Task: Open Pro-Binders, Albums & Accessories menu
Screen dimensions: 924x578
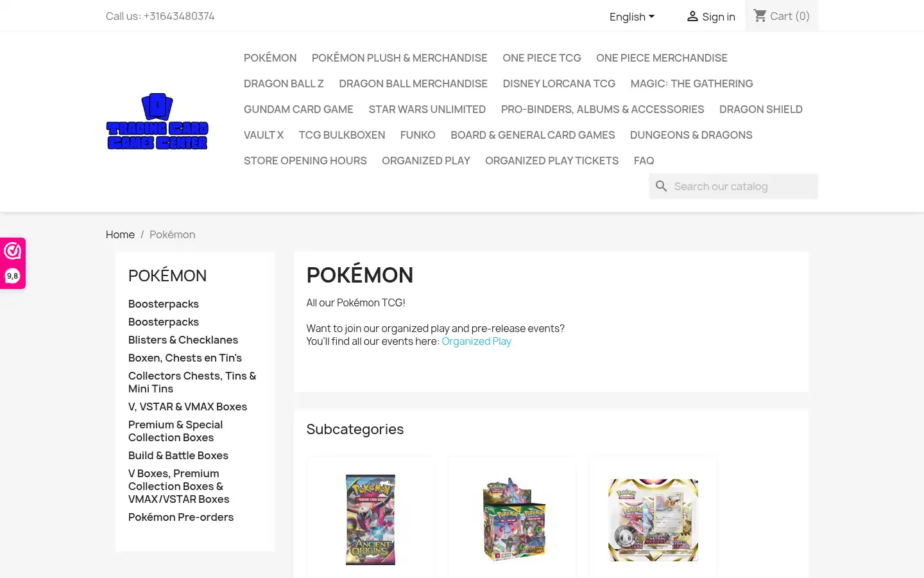Action: click(x=603, y=109)
